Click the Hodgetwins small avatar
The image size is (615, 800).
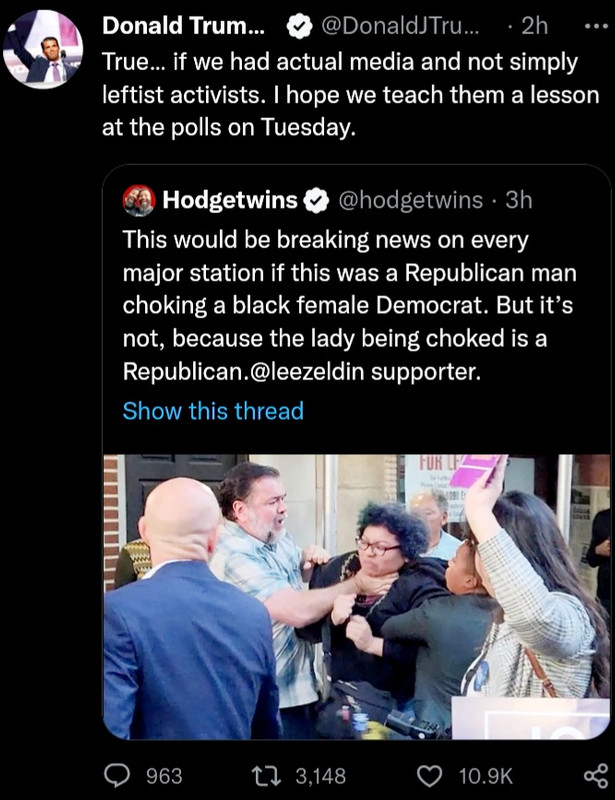coord(139,201)
